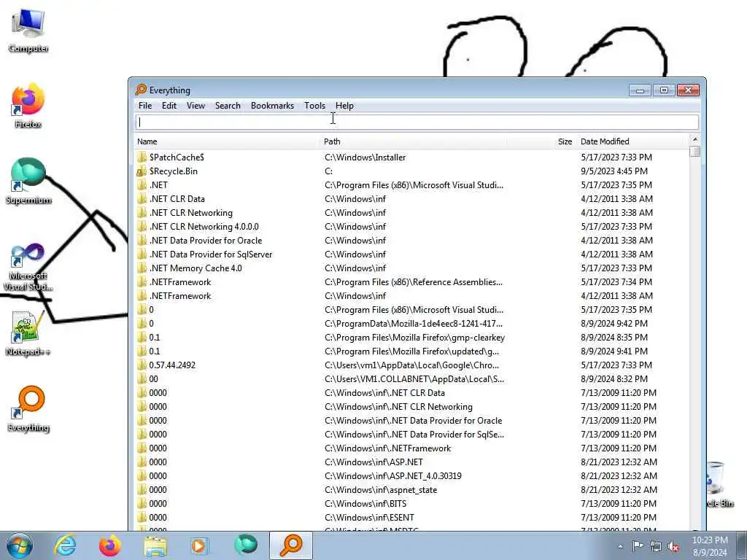Click the C:\Windows\Installer path cell
The height and width of the screenshot is (560, 747).
(x=365, y=157)
